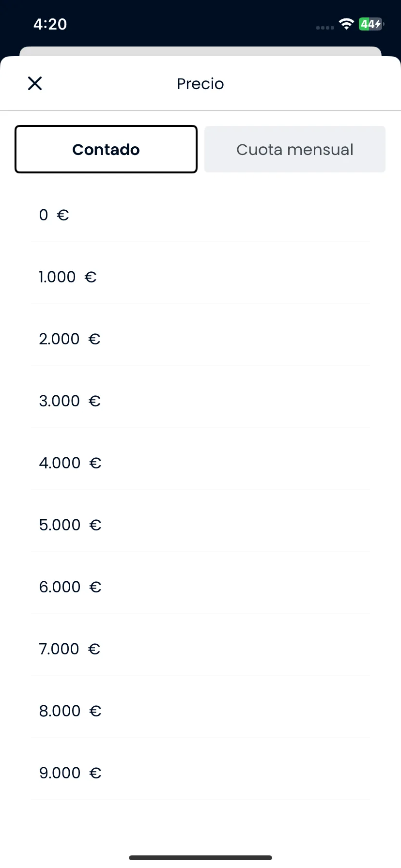The image size is (401, 868).
Task: Tap the cellular signal dots icon
Action: pos(325,28)
